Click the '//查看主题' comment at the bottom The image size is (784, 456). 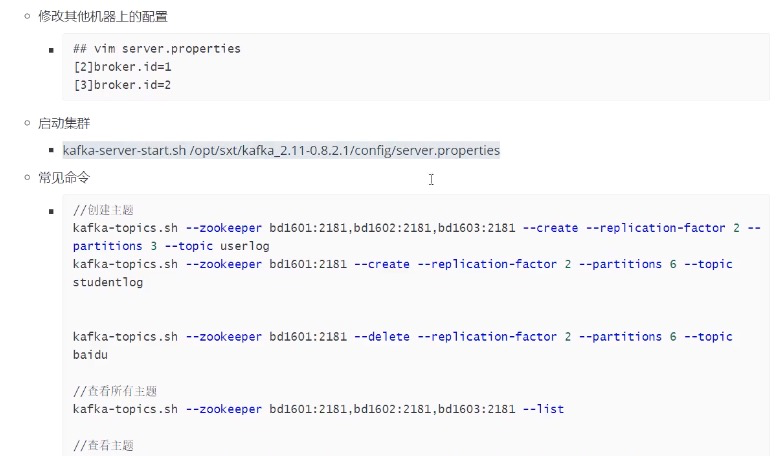[x=103, y=445]
